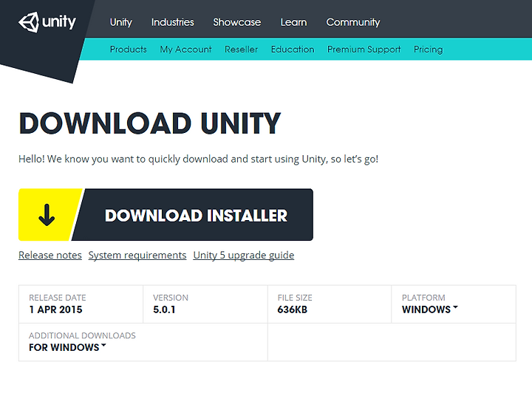Click the 'PLATFORM' label
This screenshot has height=404, width=532.
[x=423, y=298]
